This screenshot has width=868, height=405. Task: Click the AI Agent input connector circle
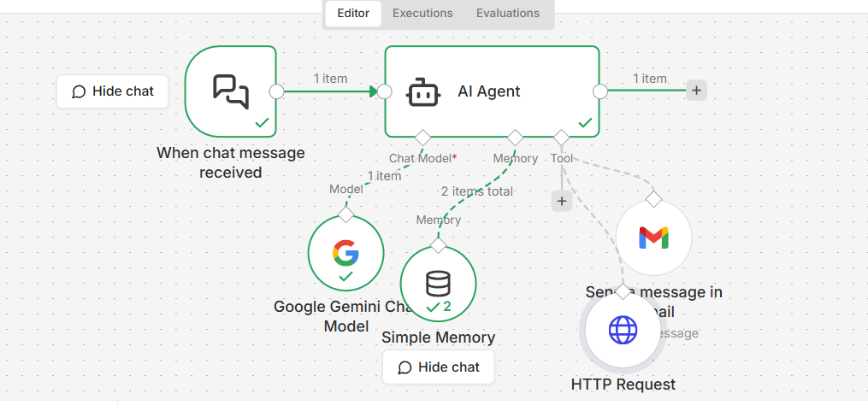[x=384, y=91]
